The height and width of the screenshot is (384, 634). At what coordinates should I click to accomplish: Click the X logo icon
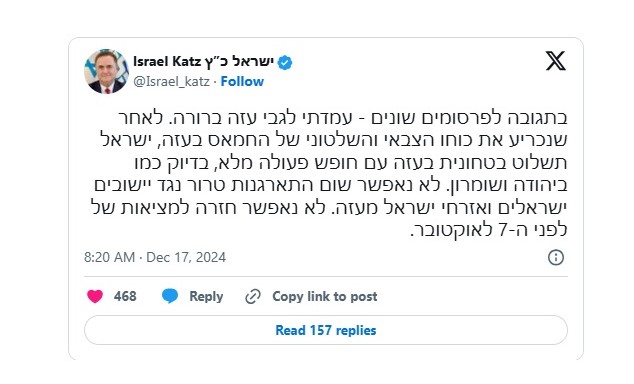tap(556, 61)
